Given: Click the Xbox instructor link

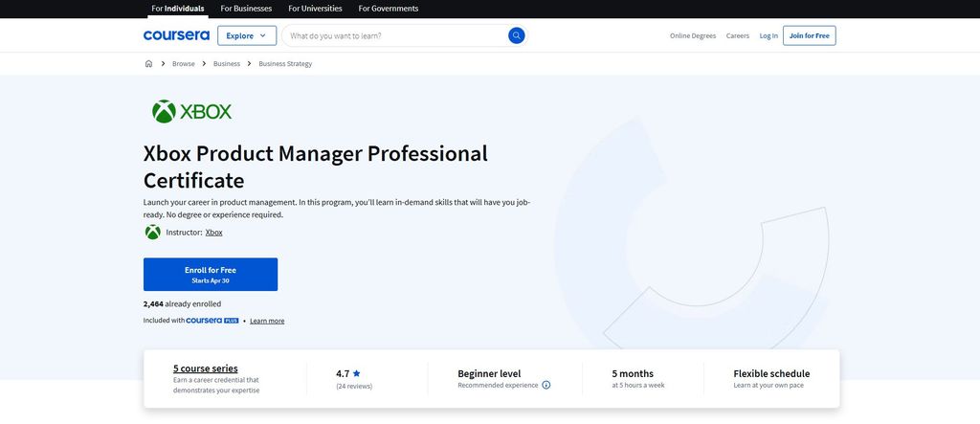Looking at the screenshot, I should (213, 232).
